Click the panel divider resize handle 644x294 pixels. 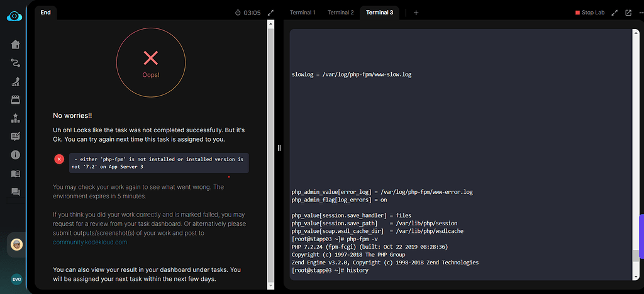279,148
